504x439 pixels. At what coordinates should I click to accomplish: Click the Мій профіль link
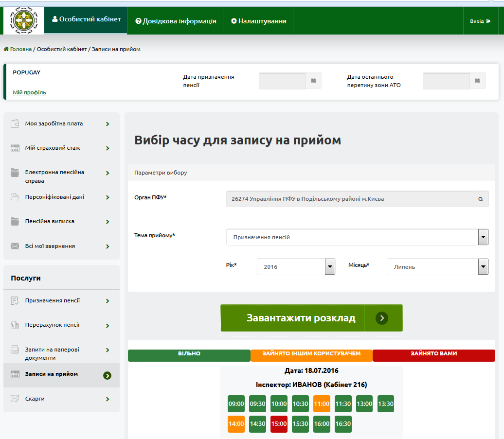pyautogui.click(x=29, y=92)
